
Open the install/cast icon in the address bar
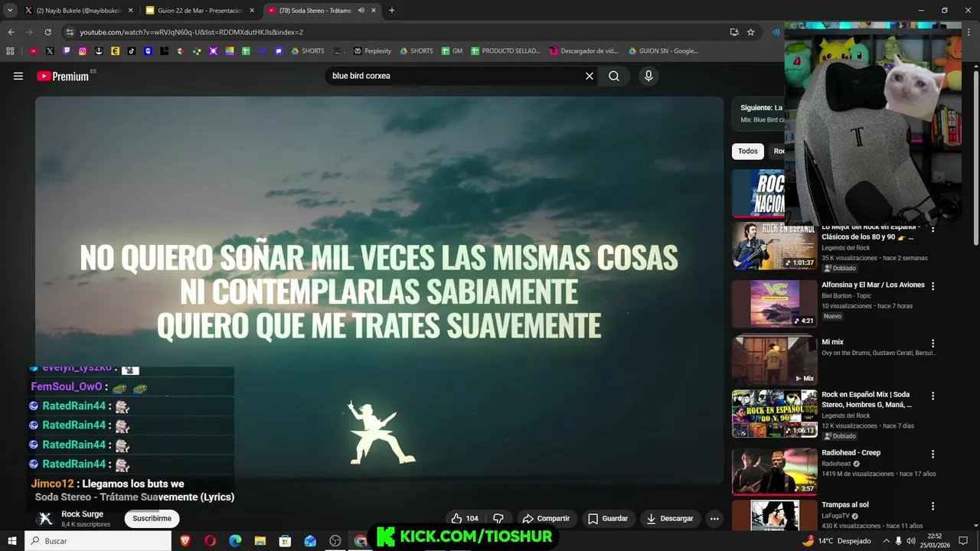(734, 32)
